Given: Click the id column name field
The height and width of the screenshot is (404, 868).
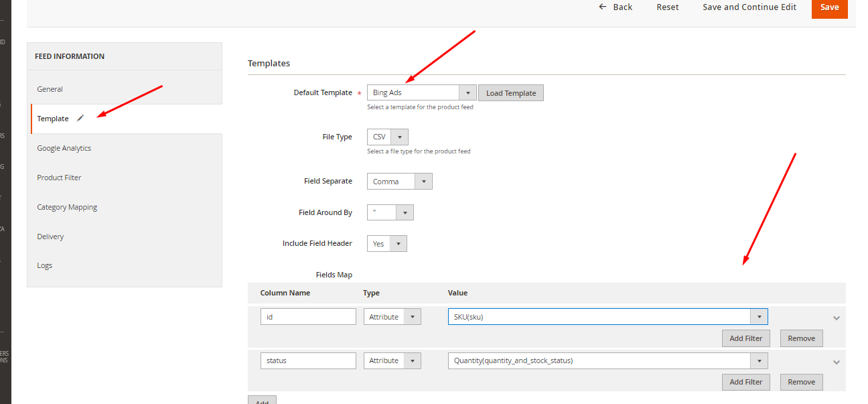Looking at the screenshot, I should (x=308, y=317).
